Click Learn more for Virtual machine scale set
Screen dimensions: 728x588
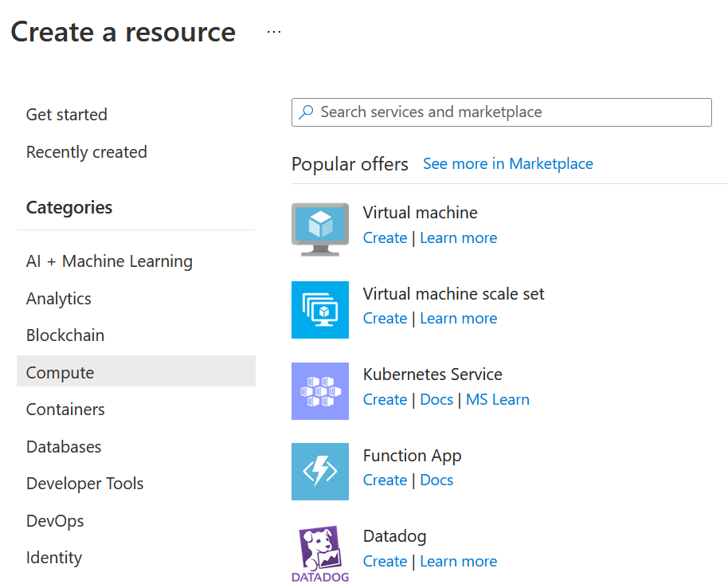pyautogui.click(x=458, y=319)
